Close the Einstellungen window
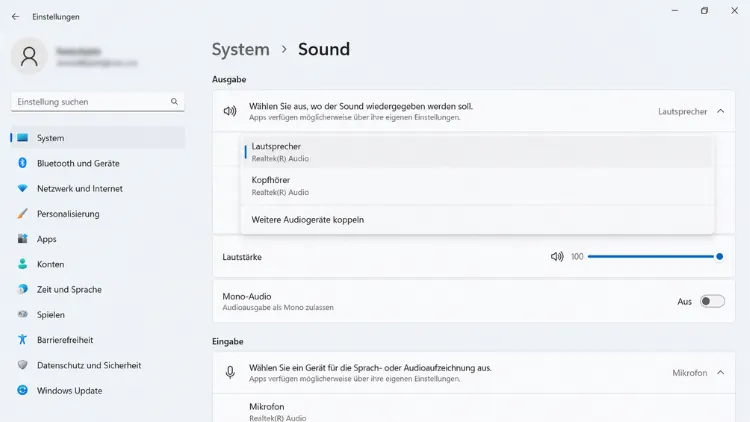This screenshot has height=422, width=750. pyautogui.click(x=734, y=11)
